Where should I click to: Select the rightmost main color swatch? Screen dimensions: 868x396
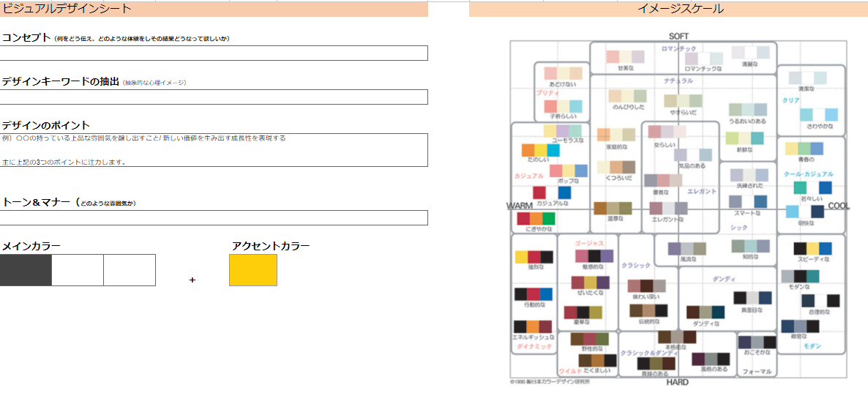130,270
